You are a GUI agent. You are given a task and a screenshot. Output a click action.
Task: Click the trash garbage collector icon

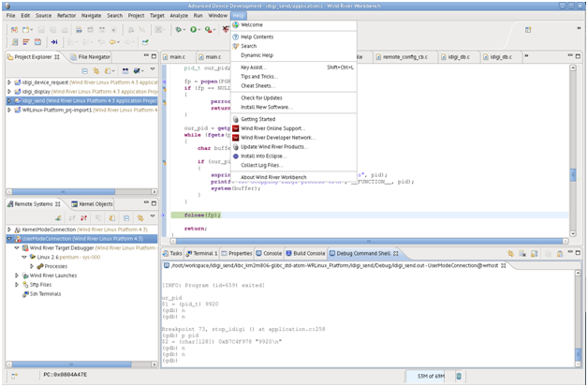(x=458, y=376)
